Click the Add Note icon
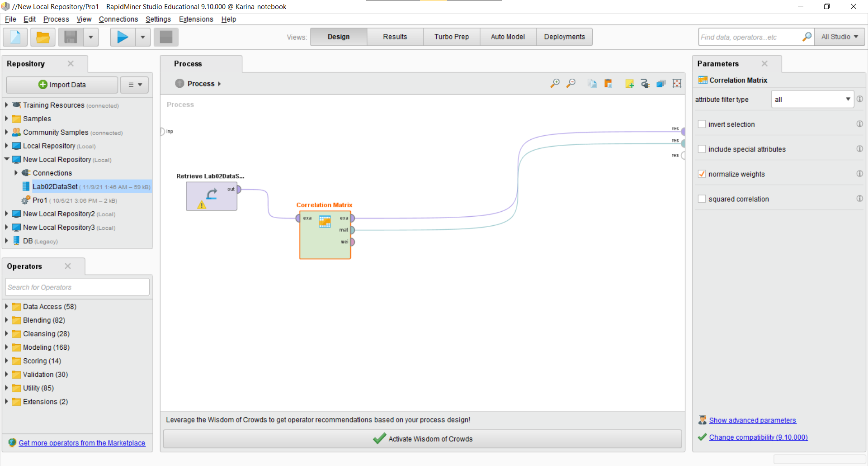868x466 pixels. coord(629,83)
